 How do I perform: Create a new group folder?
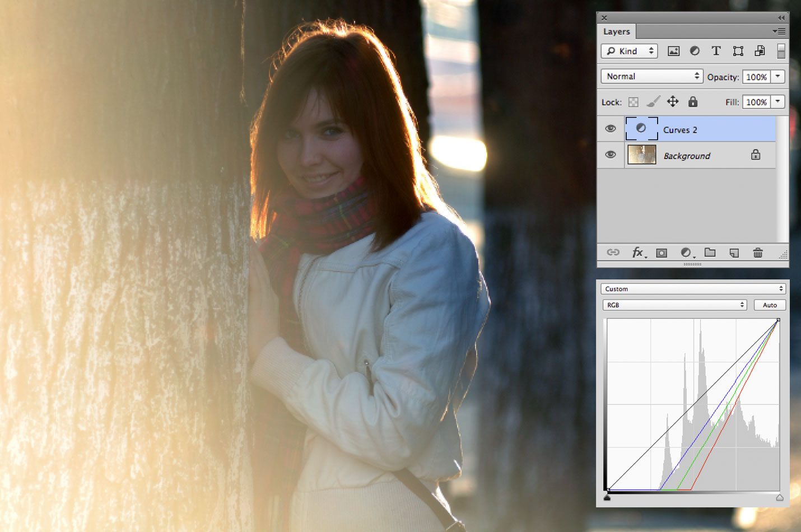[x=710, y=253]
